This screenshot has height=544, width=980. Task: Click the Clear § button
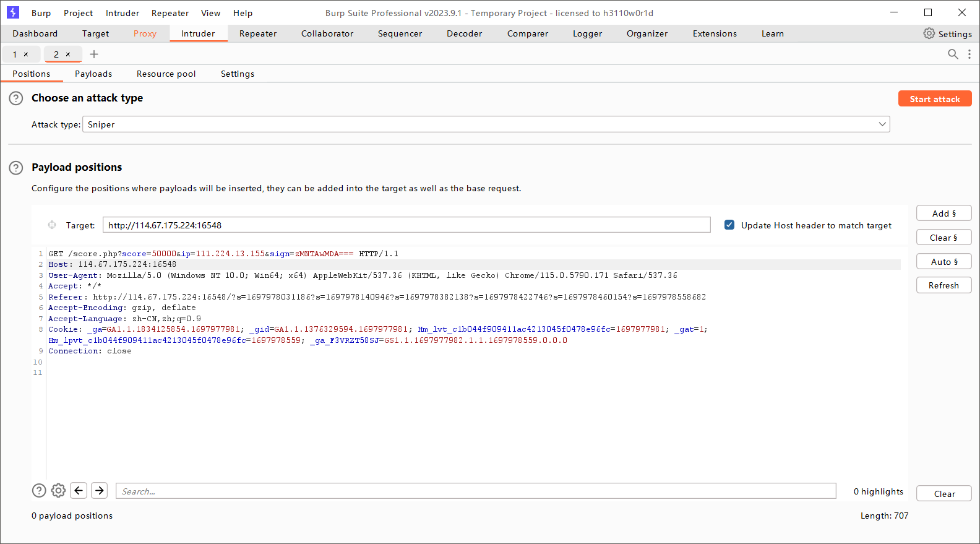click(944, 237)
